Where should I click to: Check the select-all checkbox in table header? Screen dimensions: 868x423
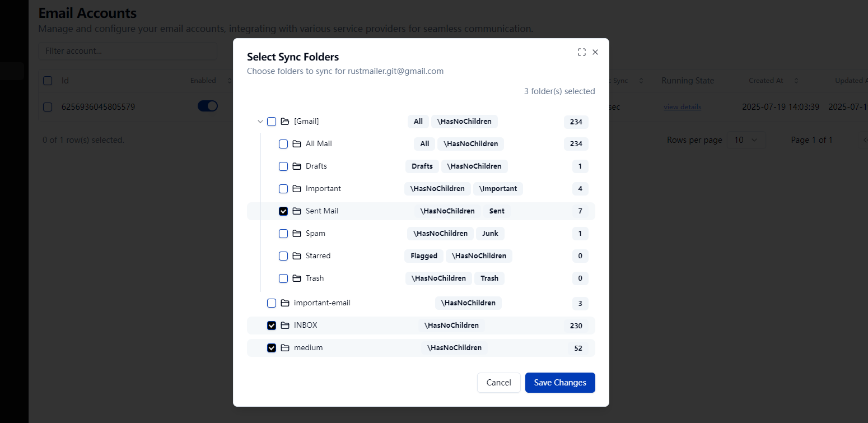pyautogui.click(x=48, y=81)
